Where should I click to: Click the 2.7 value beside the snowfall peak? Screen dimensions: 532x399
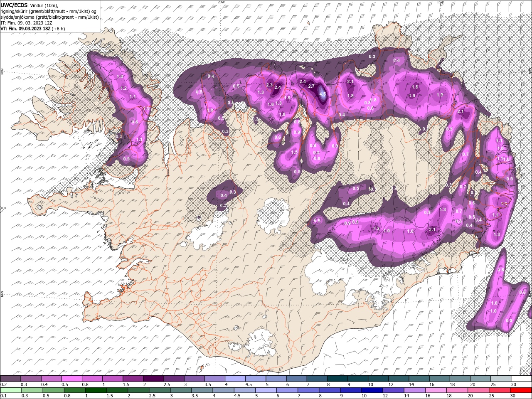[311, 86]
